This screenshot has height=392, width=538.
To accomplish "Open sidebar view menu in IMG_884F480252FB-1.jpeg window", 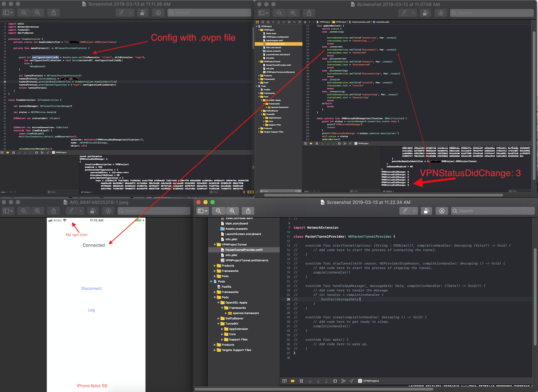I will pyautogui.click(x=8, y=211).
